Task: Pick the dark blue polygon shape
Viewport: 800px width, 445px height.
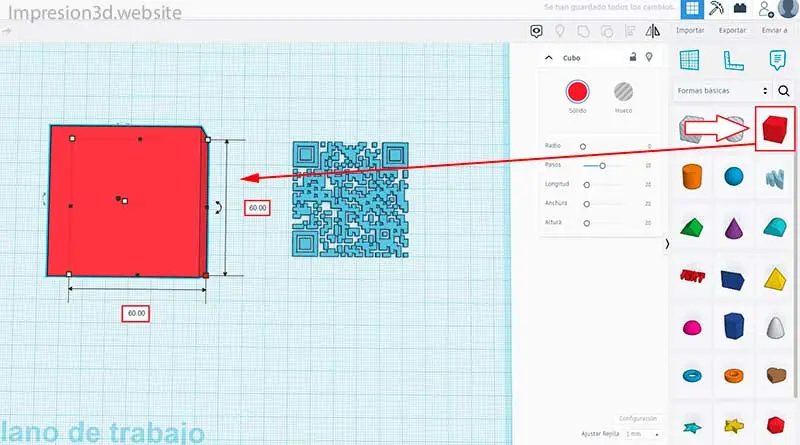Action: pyautogui.click(x=734, y=326)
